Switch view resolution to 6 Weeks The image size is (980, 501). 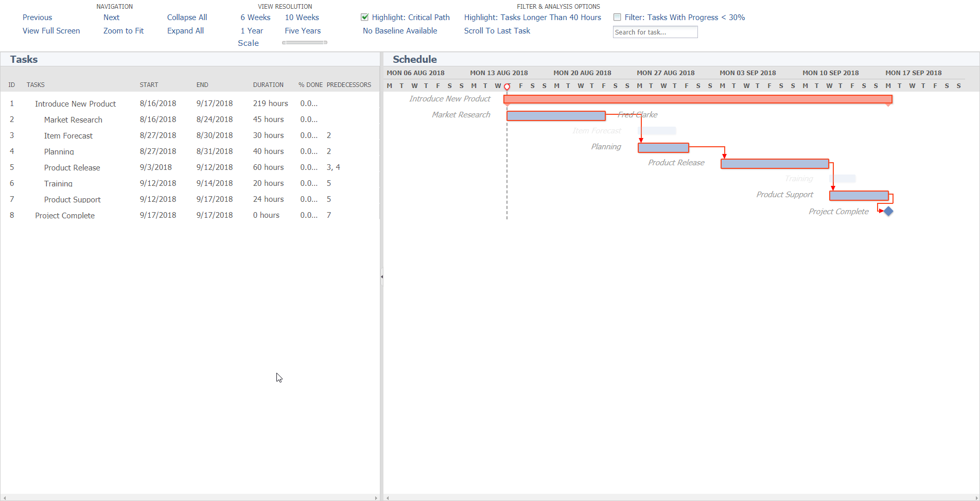(x=255, y=17)
